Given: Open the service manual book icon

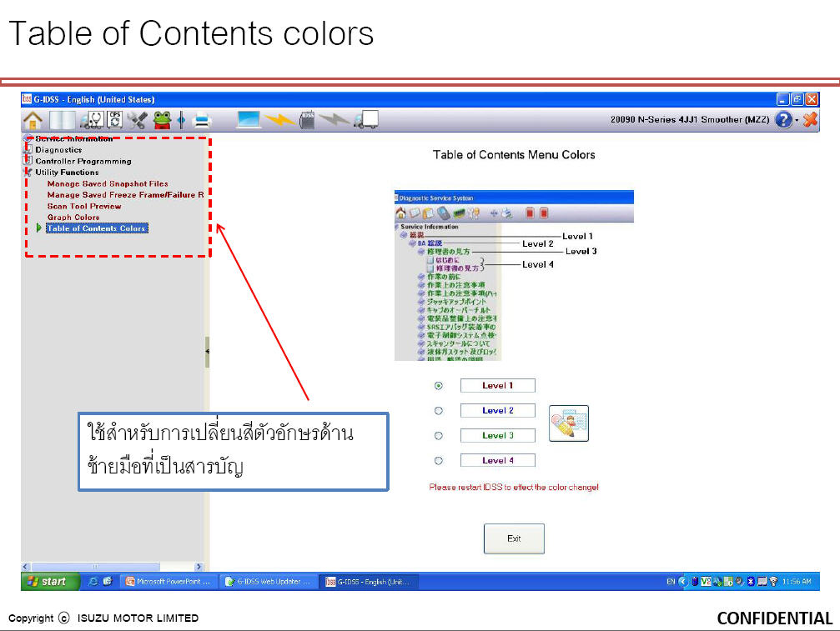Looking at the screenshot, I should pos(62,120).
